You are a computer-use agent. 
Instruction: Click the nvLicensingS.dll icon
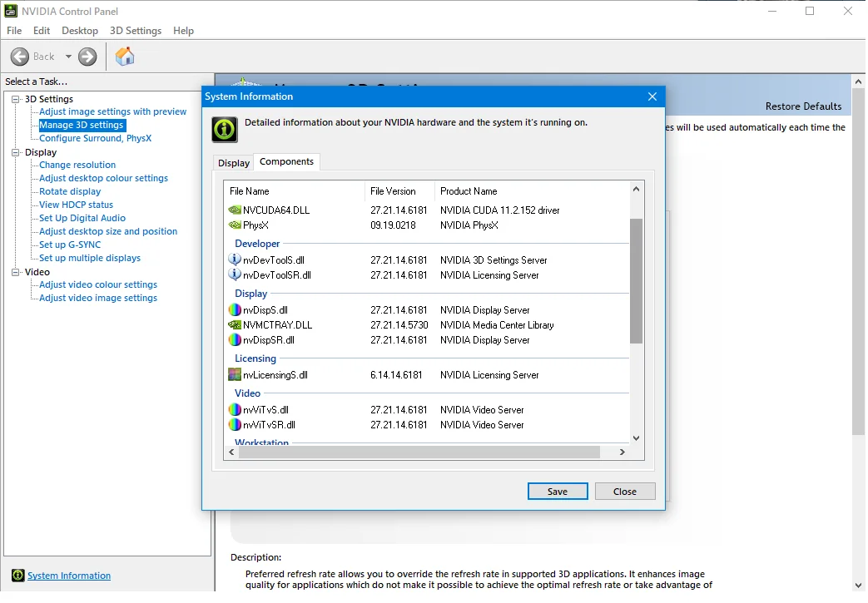coord(235,374)
